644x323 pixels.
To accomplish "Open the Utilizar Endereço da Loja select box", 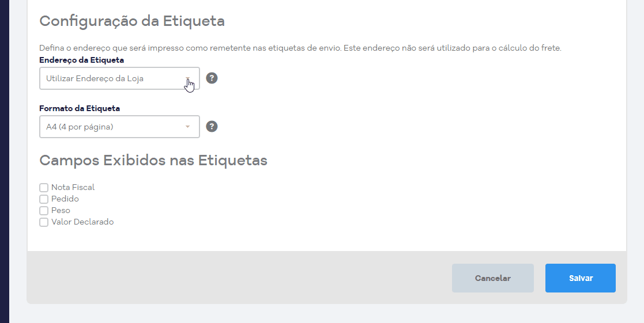I will tap(119, 78).
